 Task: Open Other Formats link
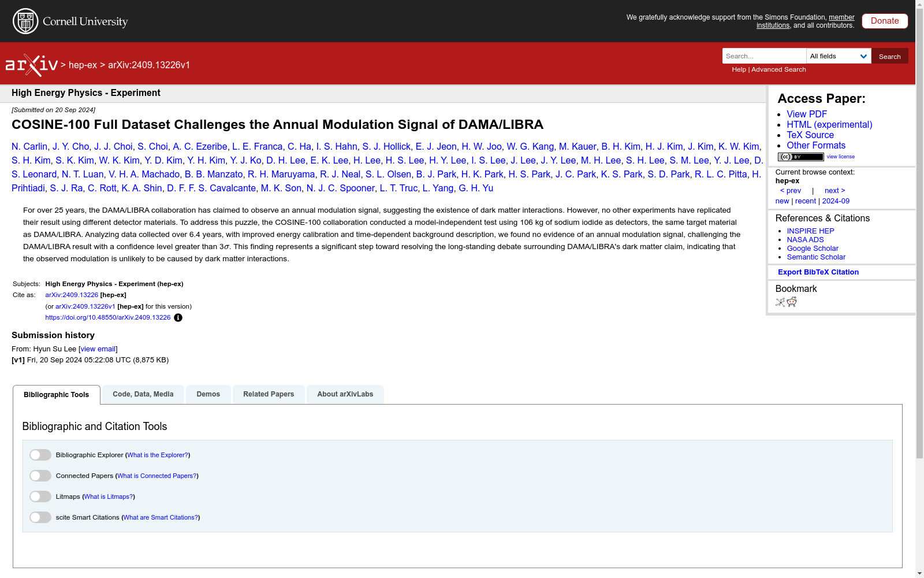(816, 146)
